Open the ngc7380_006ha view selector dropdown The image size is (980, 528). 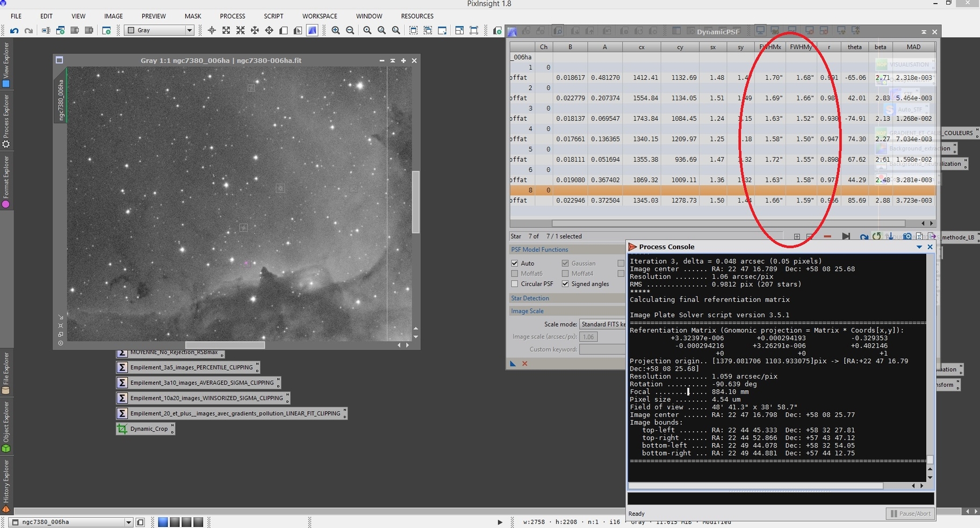(x=128, y=522)
